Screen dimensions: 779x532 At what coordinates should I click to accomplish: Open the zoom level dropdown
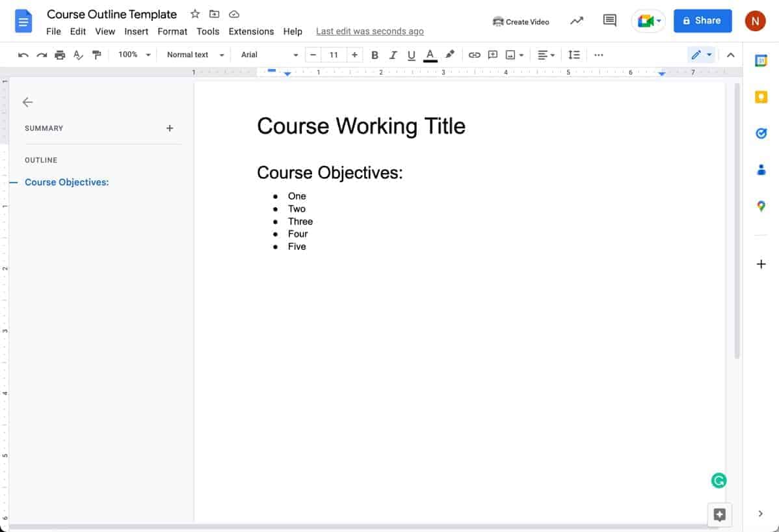[x=134, y=55]
